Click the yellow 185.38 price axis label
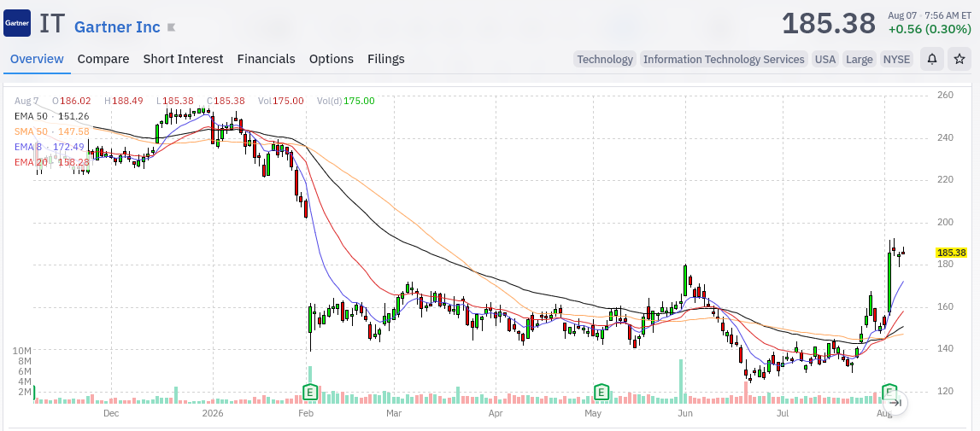The width and height of the screenshot is (980, 431). (951, 253)
